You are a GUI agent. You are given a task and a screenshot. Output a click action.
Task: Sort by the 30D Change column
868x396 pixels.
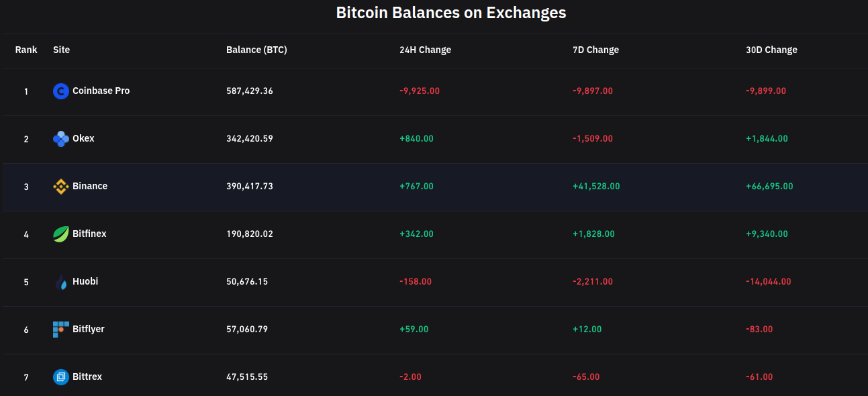click(771, 50)
